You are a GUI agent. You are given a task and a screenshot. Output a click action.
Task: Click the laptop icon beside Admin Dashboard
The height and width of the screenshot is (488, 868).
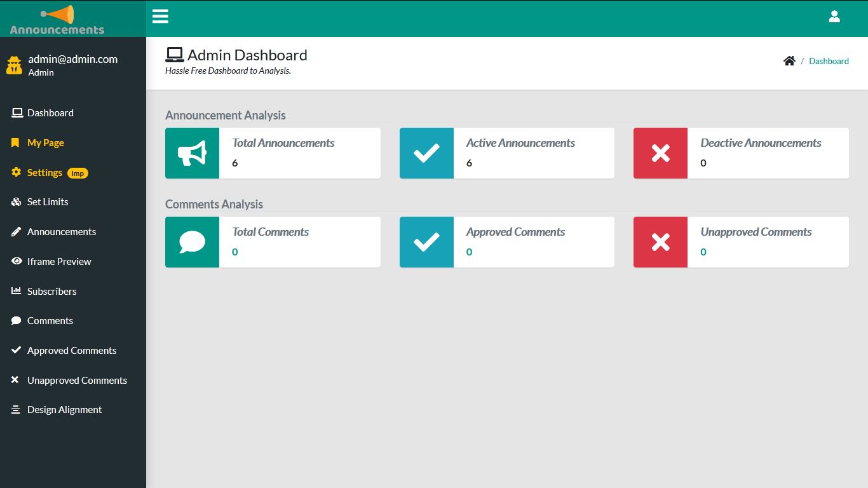pos(174,55)
